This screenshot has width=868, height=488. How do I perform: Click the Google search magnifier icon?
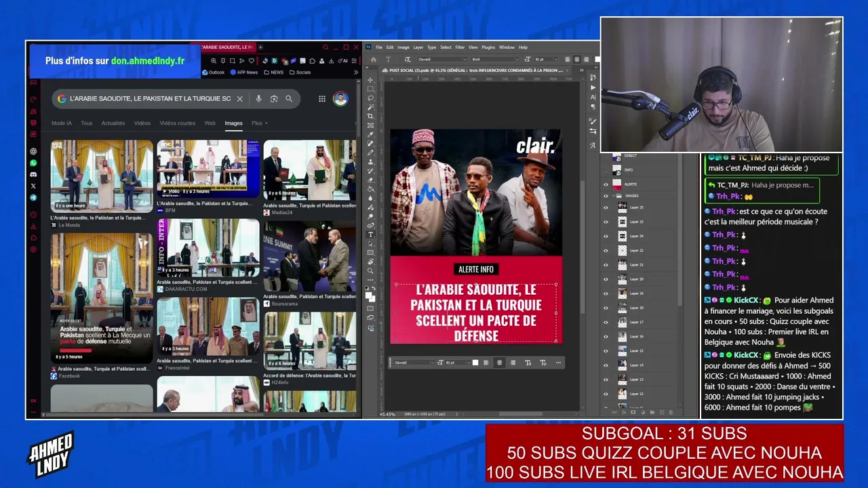click(x=289, y=99)
